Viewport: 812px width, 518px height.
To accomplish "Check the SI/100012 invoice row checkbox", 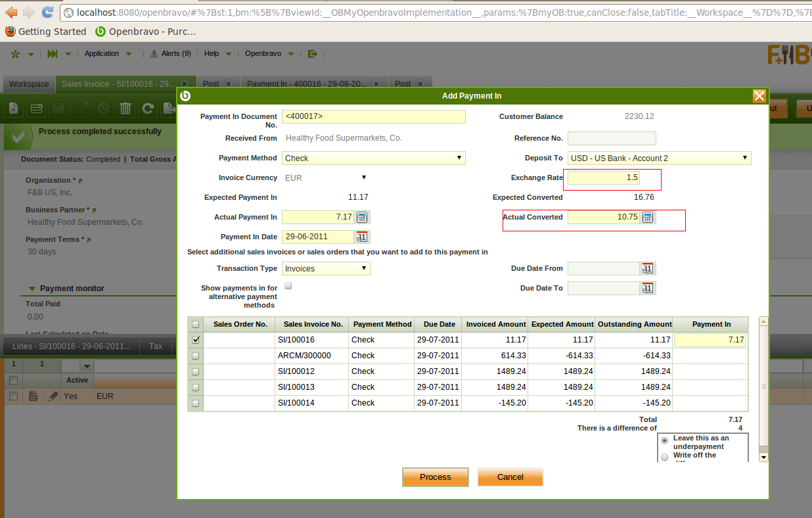I will click(195, 371).
